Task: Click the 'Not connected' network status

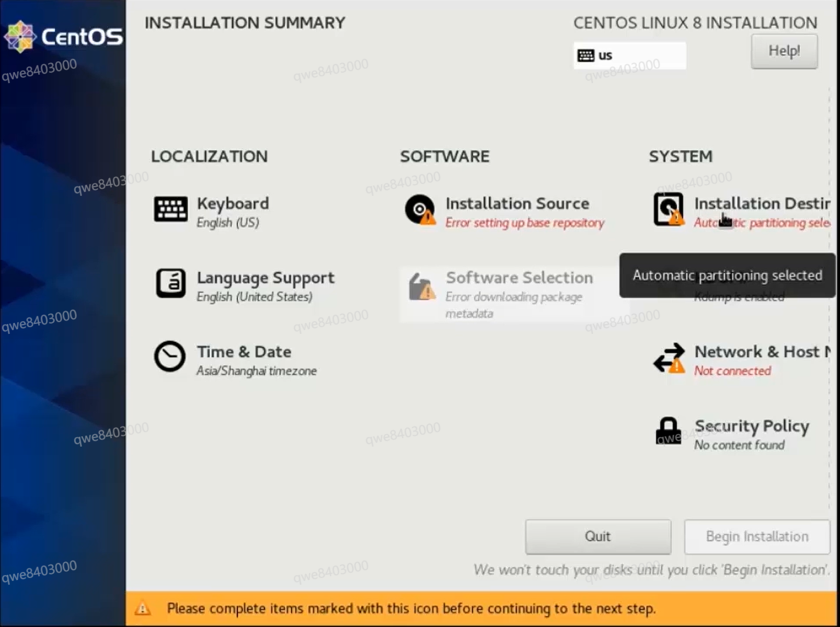Action: [x=732, y=371]
